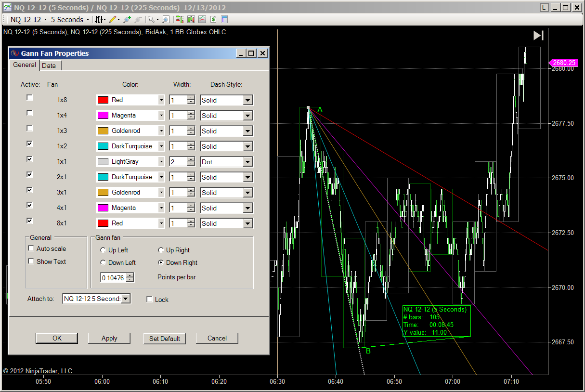
Task: Select the Down Left radio button
Action: click(103, 262)
